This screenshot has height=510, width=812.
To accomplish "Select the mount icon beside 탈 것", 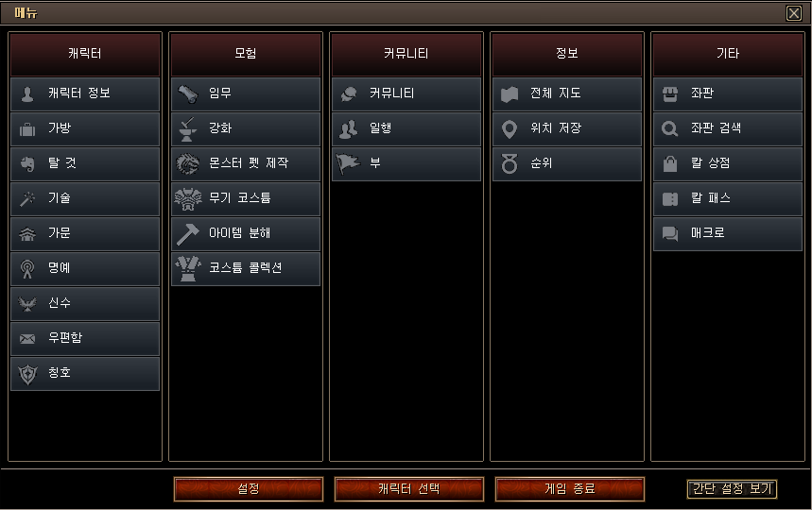I will pos(27,164).
